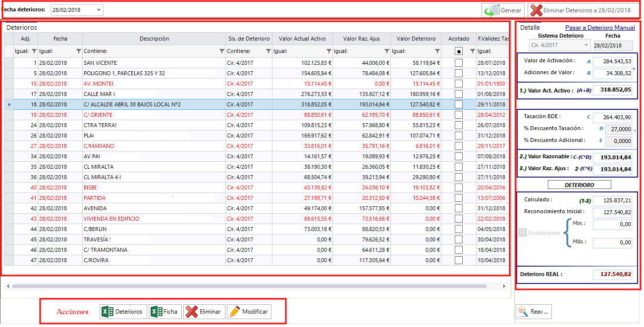This screenshot has width=644, height=327.
Task: Click the Reav... magnifier button
Action: [x=534, y=312]
